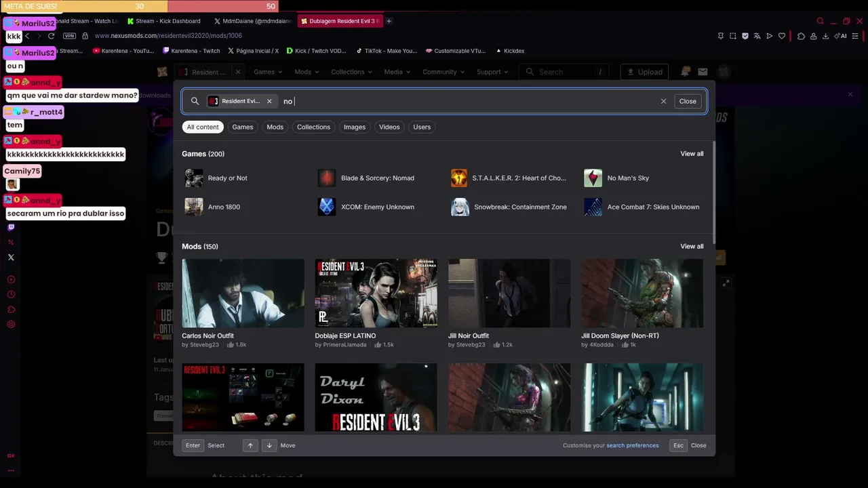Open the Nexus Mods messages envelope icon

[x=703, y=72]
